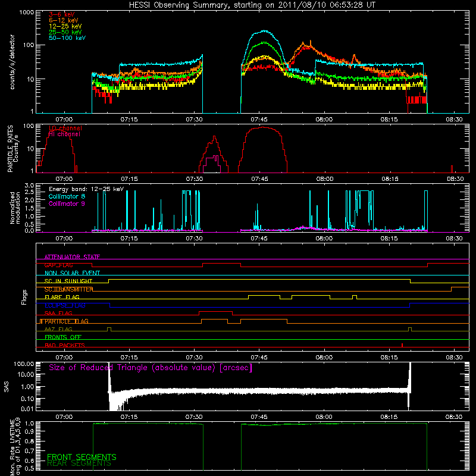The height and width of the screenshot is (476, 476).
Task: Click the Size of Reduced Triangle caption
Action: [151, 368]
